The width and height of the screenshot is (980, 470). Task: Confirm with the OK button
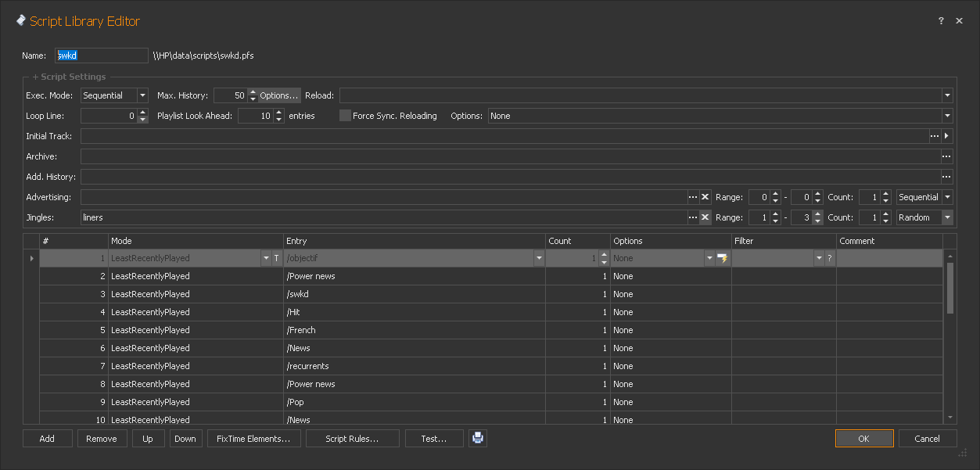click(863, 439)
